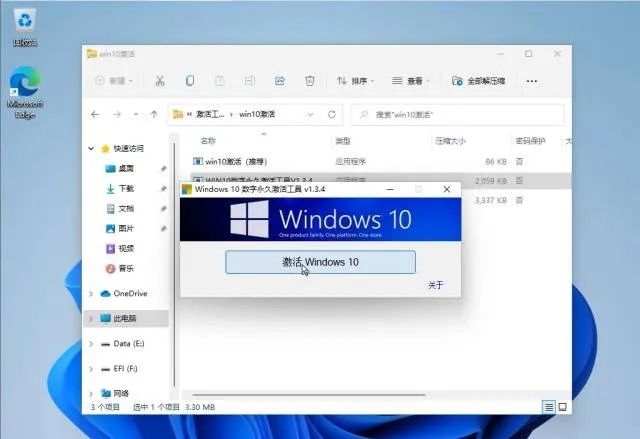Open the Sort (排序) dropdown

[355, 81]
